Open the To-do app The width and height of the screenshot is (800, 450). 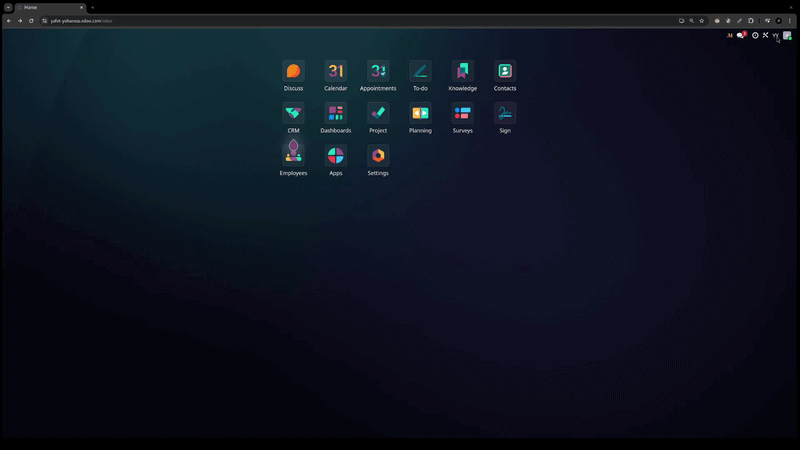pos(420,76)
